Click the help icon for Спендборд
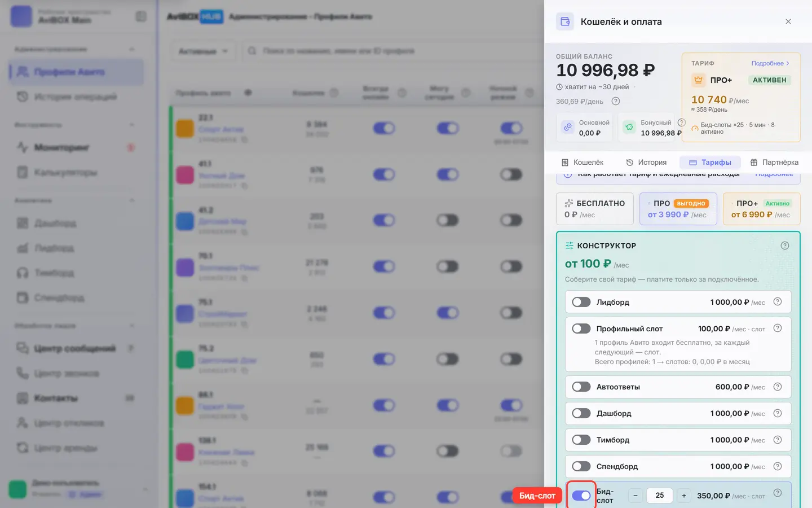This screenshot has height=508, width=812. point(778,466)
